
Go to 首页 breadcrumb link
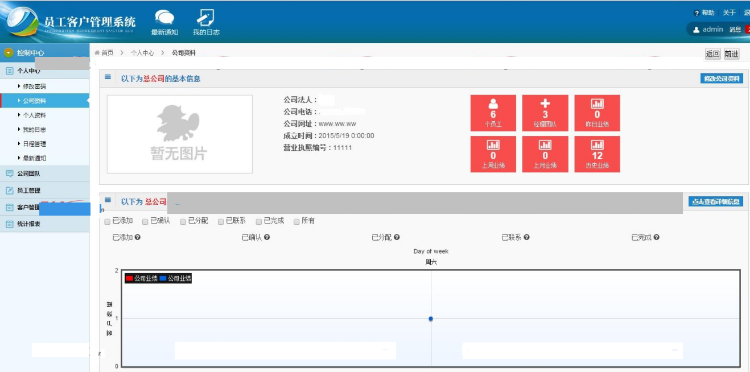pyautogui.click(x=107, y=53)
